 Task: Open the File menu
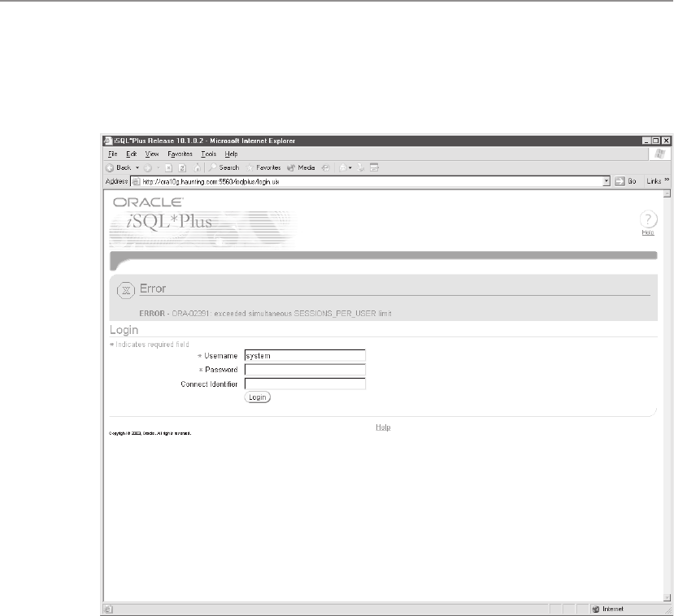tap(113, 154)
